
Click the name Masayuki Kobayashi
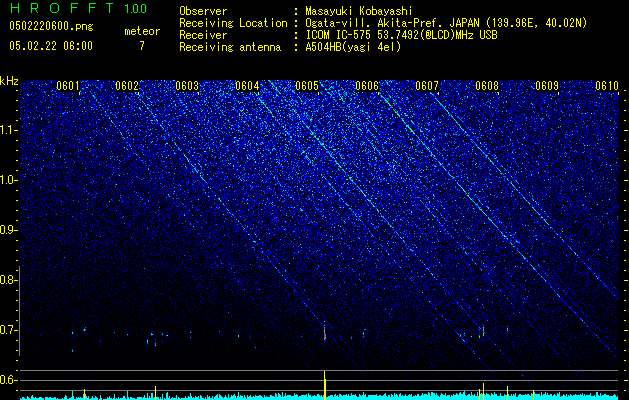pos(359,11)
